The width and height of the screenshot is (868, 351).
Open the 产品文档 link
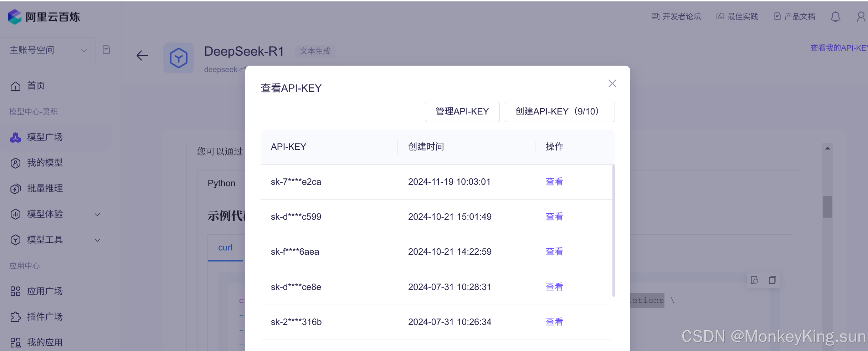[x=795, y=16]
